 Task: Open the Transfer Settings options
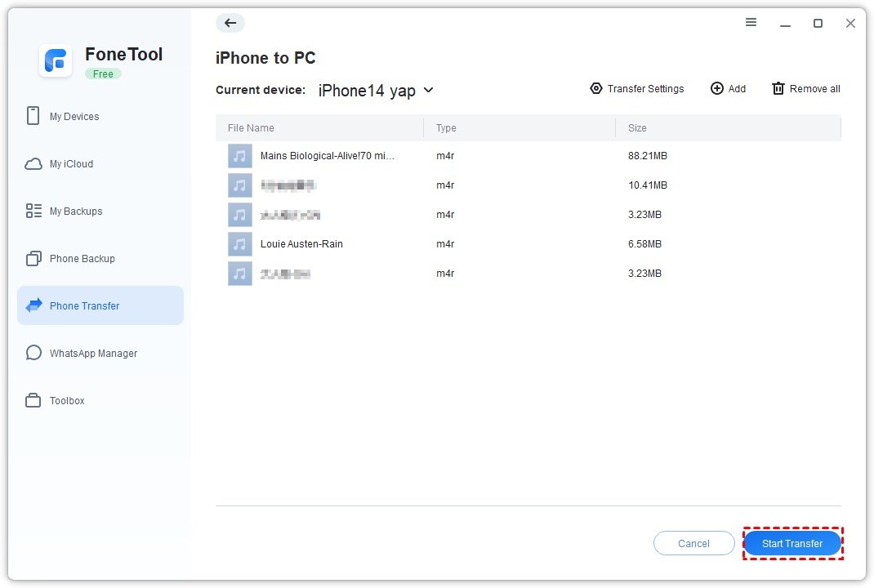(x=636, y=88)
